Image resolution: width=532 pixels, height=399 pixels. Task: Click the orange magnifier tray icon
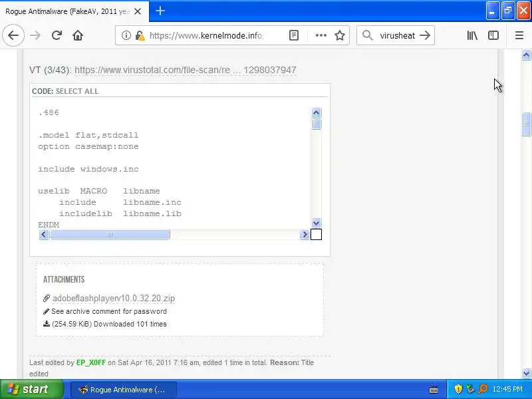point(483,389)
